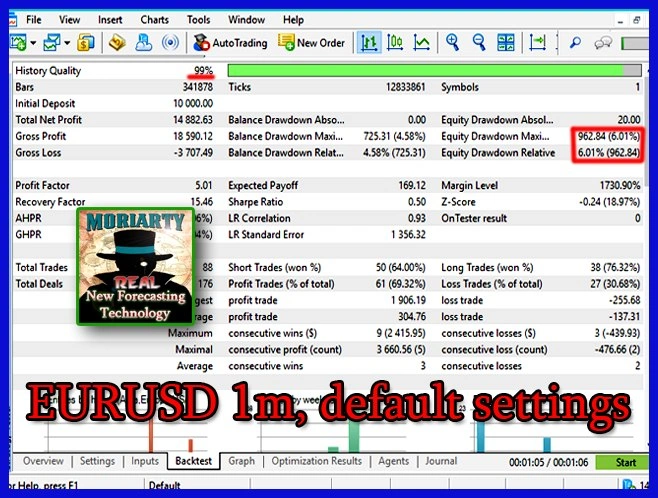Toggle chart auto scroll icon

(538, 43)
